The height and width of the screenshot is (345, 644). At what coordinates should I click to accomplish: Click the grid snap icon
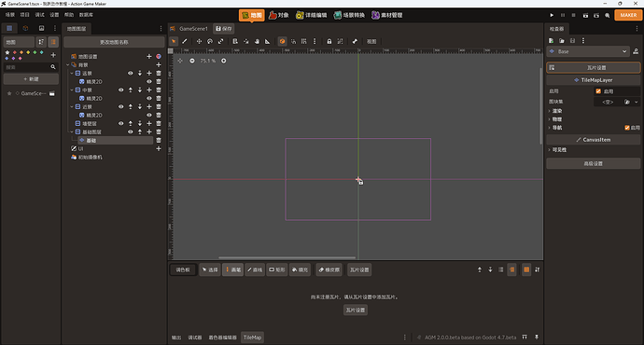point(303,41)
